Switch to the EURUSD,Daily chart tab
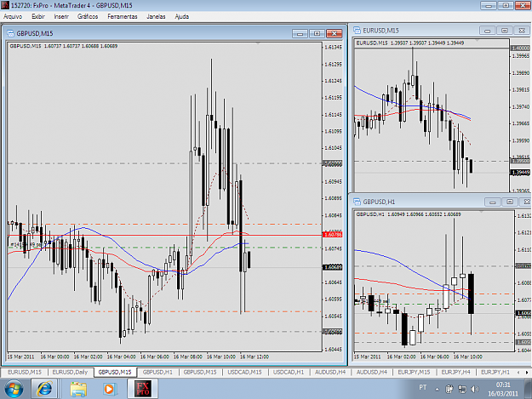 tap(70, 372)
